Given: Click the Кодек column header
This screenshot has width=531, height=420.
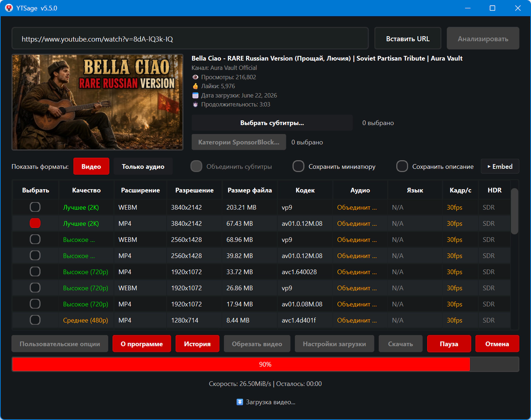Looking at the screenshot, I should pos(305,190).
